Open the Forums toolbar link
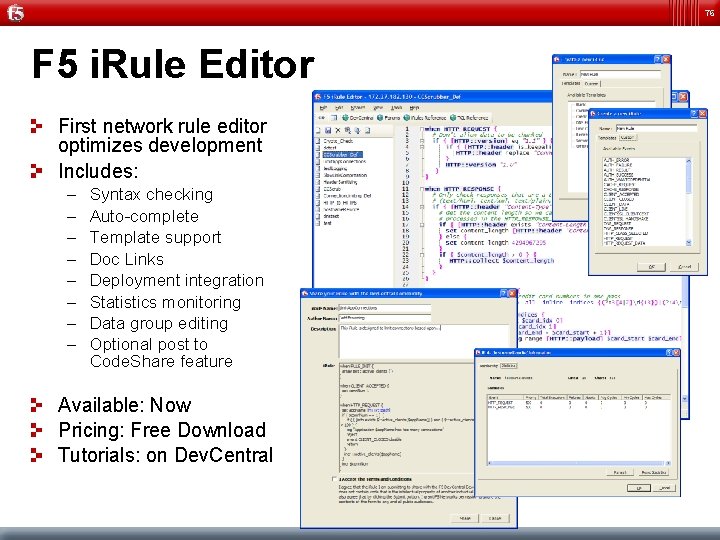Screen dimensions: 720x540 click(388, 118)
